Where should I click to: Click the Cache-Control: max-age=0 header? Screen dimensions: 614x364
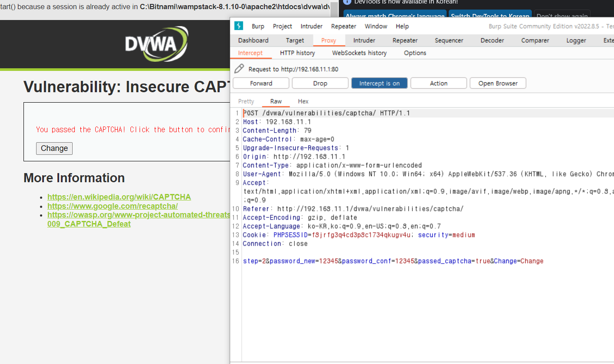click(288, 139)
